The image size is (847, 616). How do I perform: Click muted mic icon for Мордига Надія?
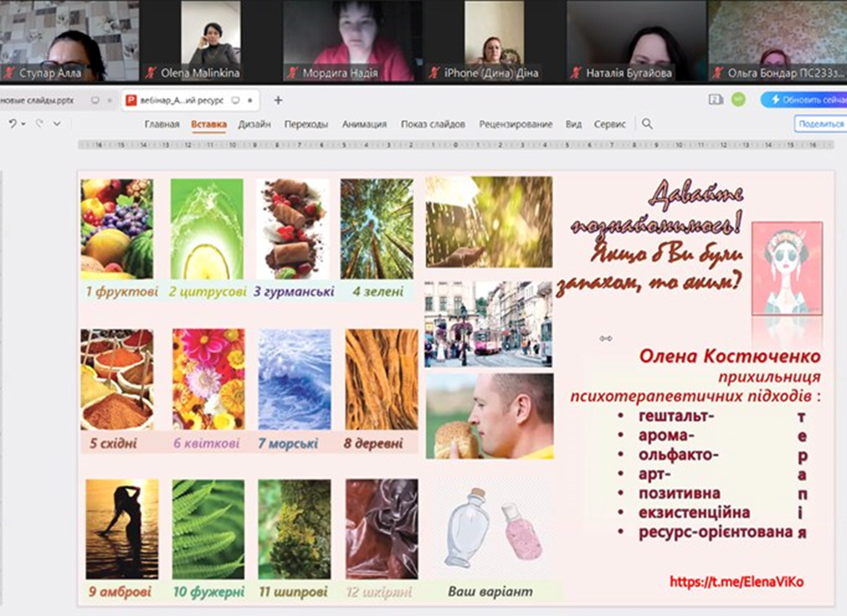pyautogui.click(x=293, y=73)
